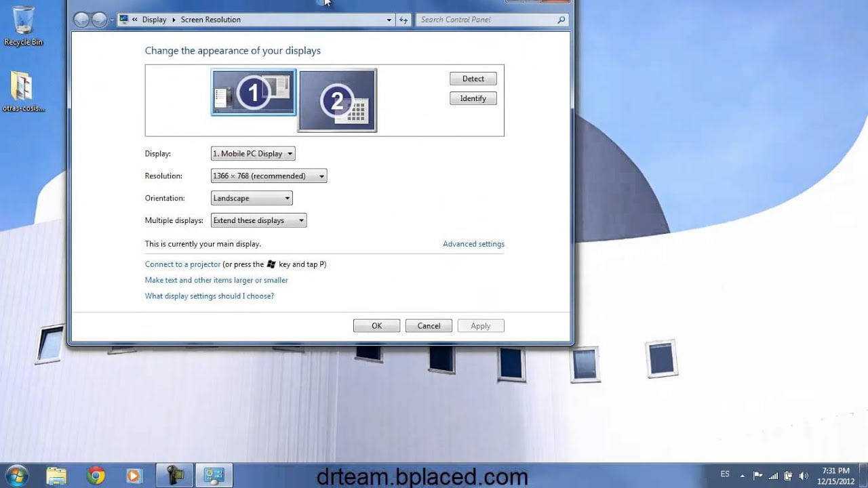Image resolution: width=868 pixels, height=488 pixels.
Task: Open Windows Explorer from the taskbar
Action: (x=56, y=474)
